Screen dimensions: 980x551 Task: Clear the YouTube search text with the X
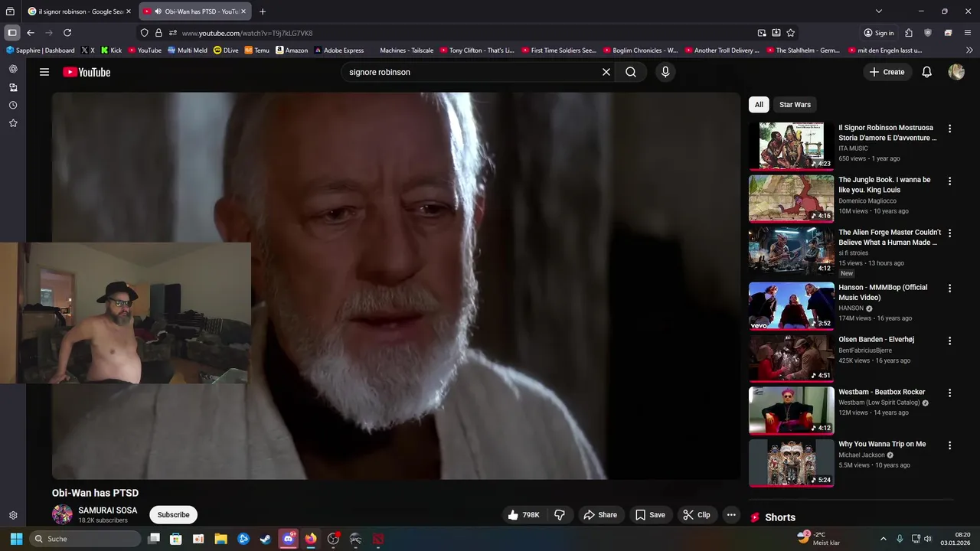[606, 72]
